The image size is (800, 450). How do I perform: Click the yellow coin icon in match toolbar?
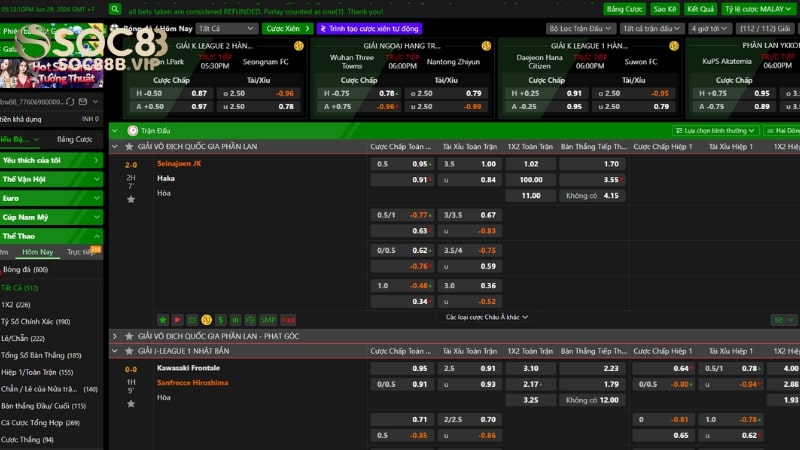[207, 320]
